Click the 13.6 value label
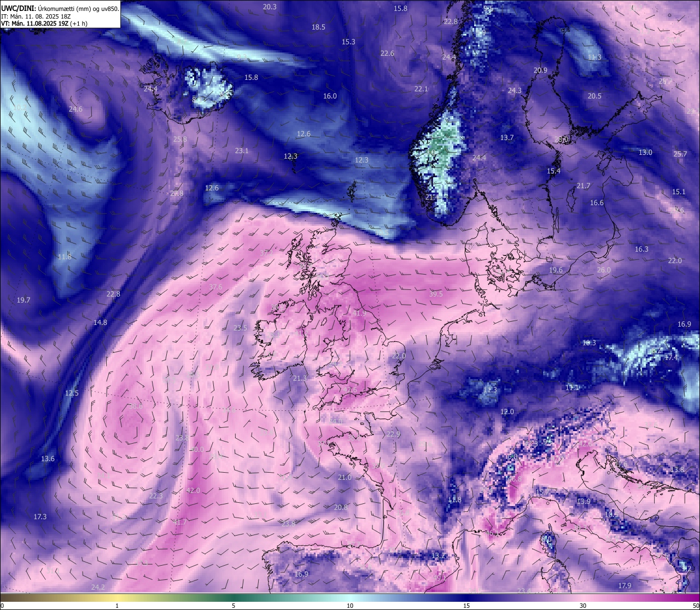Screen dimensions: 700x610 [x=48, y=459]
